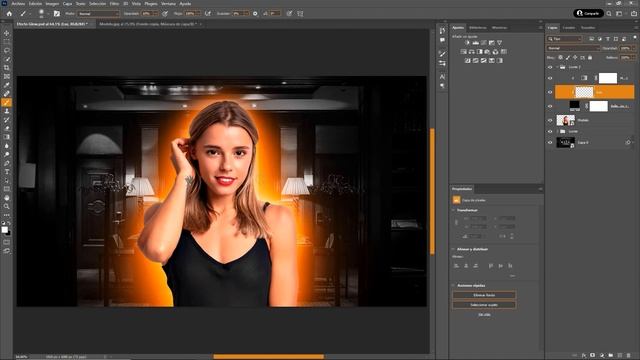Toggle visibility of Capa 0 layer

click(550, 143)
